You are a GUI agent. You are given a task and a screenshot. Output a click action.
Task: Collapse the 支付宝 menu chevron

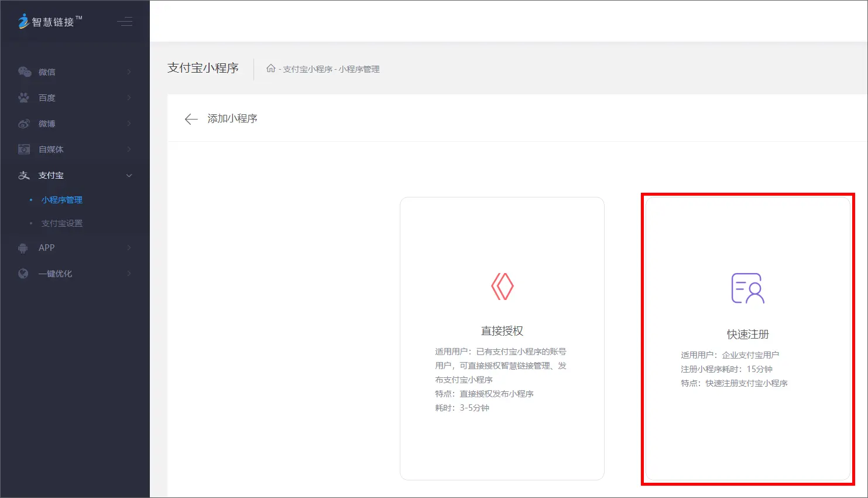[x=129, y=175]
